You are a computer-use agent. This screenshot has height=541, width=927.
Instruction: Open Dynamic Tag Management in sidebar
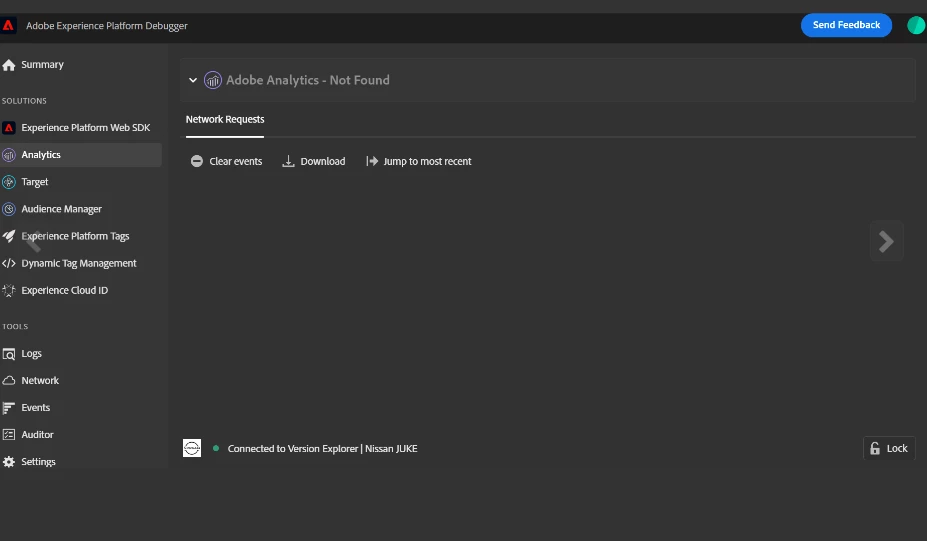(81, 264)
